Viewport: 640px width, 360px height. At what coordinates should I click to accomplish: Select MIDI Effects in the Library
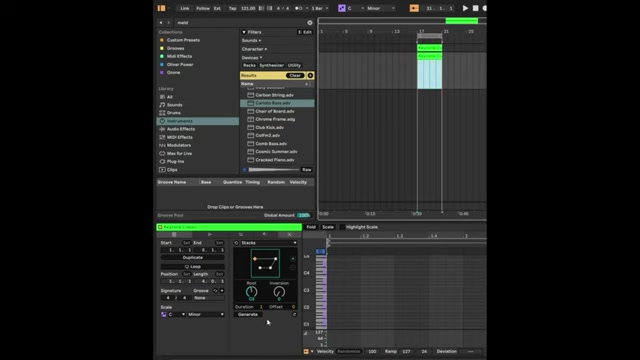(179, 137)
